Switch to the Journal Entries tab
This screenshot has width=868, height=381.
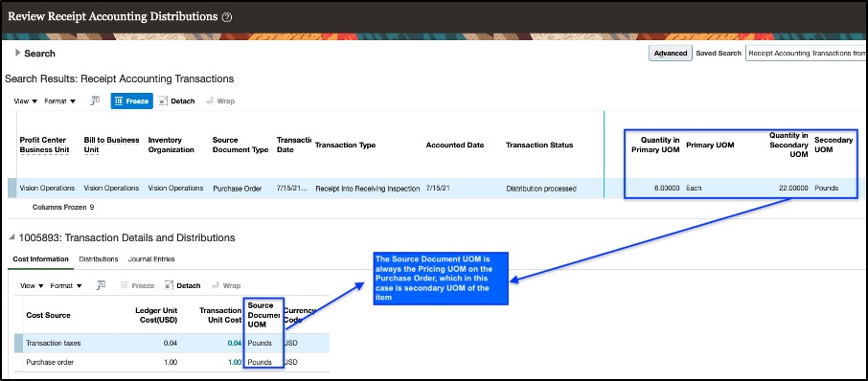151,258
